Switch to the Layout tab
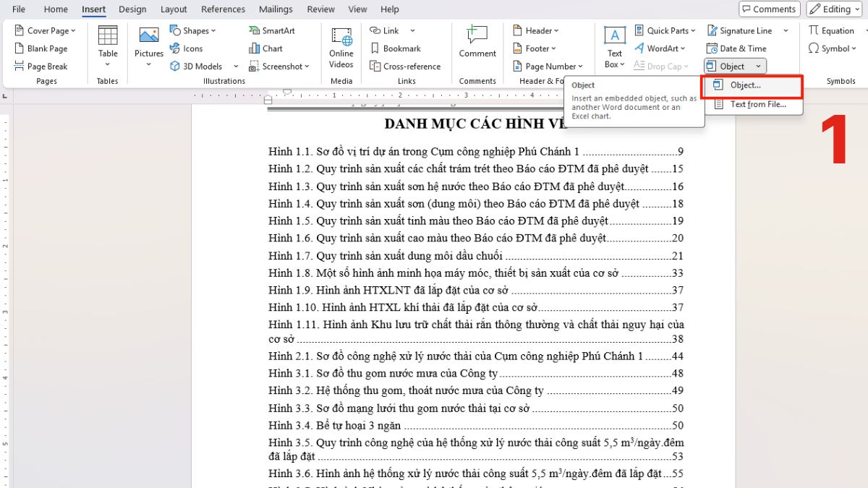 [174, 9]
